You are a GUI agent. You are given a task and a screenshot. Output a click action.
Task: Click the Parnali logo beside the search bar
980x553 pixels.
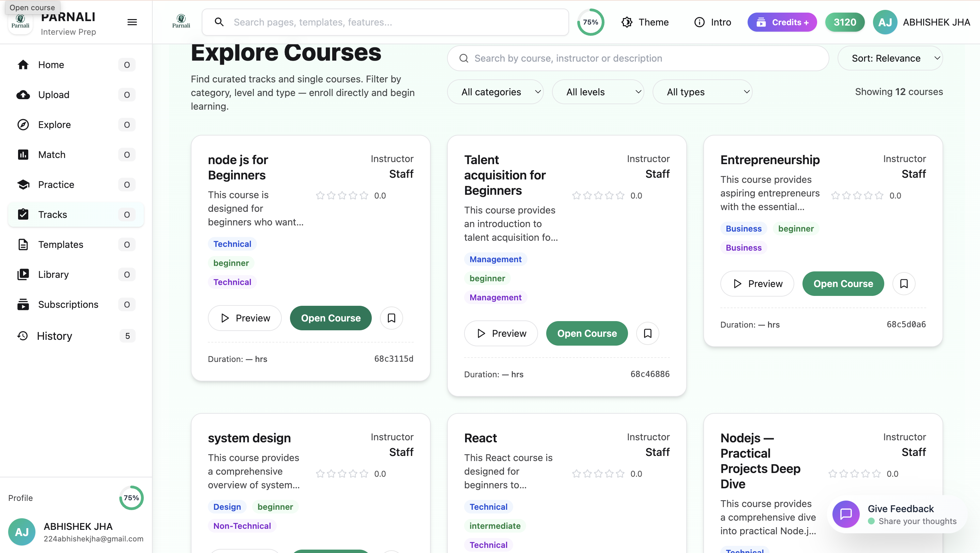(x=181, y=22)
